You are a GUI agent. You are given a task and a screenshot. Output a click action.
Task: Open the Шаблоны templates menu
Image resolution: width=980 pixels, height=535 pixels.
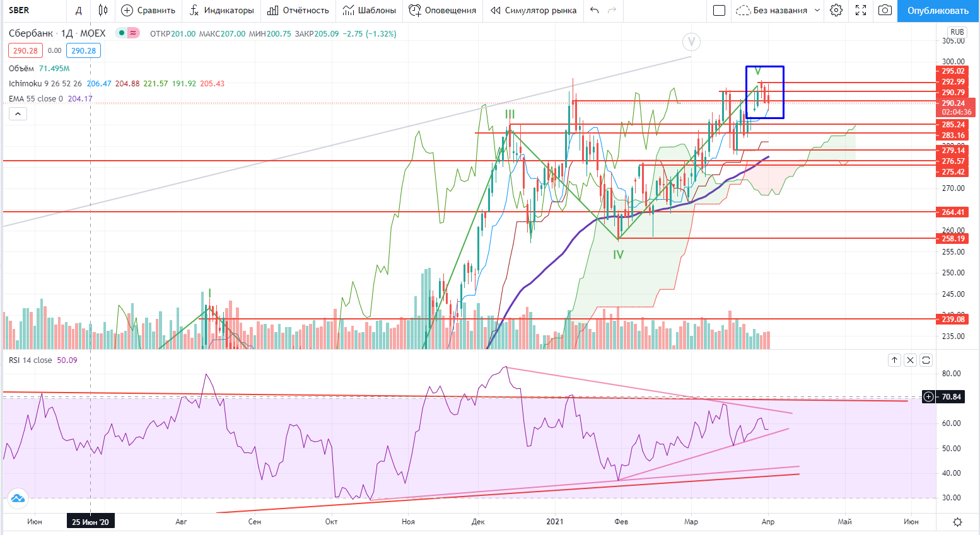pos(370,10)
